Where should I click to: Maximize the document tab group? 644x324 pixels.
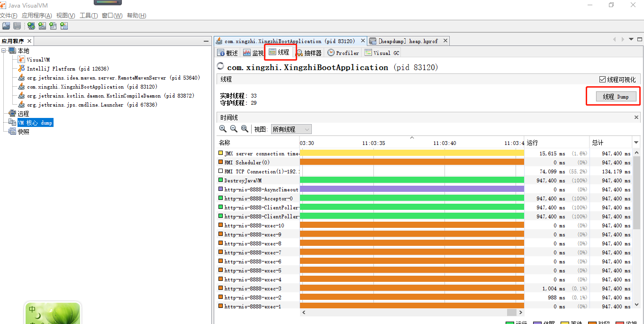(640, 39)
